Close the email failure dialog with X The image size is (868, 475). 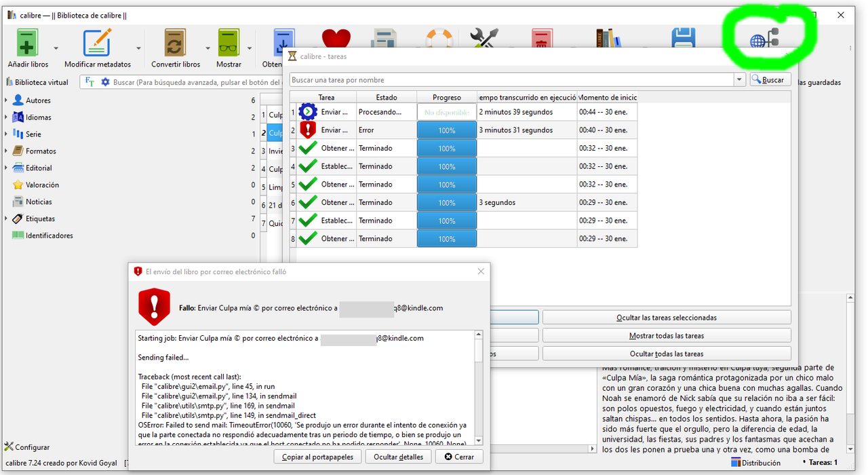pyautogui.click(x=481, y=271)
